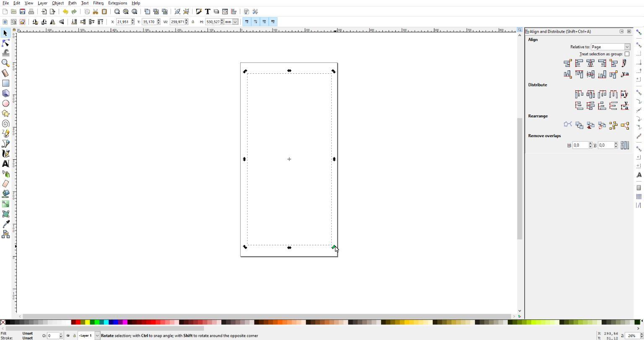Pick the red palette swatch
This screenshot has width=644, height=340.
coord(78,322)
